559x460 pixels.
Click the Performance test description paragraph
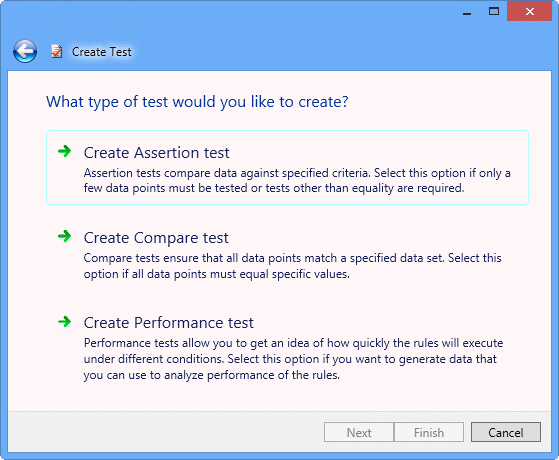[293, 359]
